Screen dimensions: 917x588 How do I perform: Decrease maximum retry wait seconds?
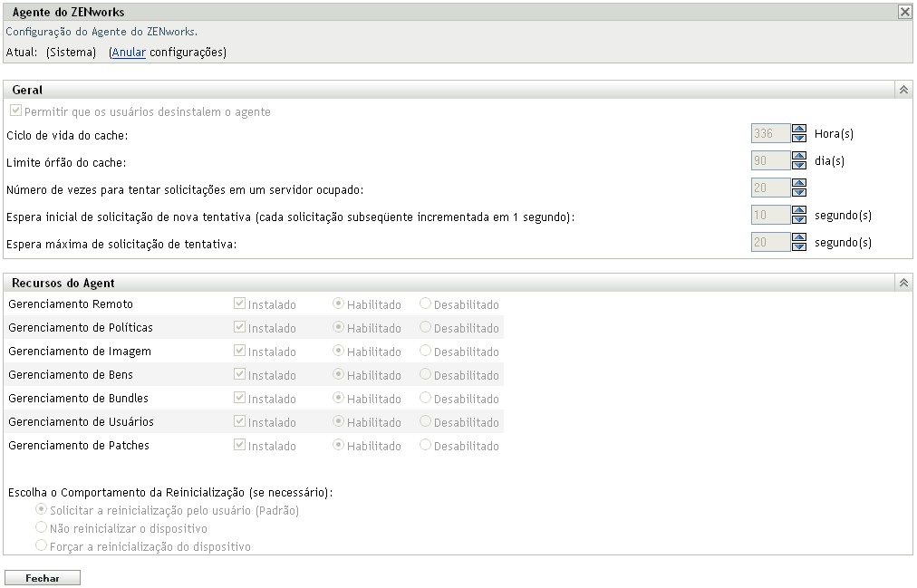point(799,246)
